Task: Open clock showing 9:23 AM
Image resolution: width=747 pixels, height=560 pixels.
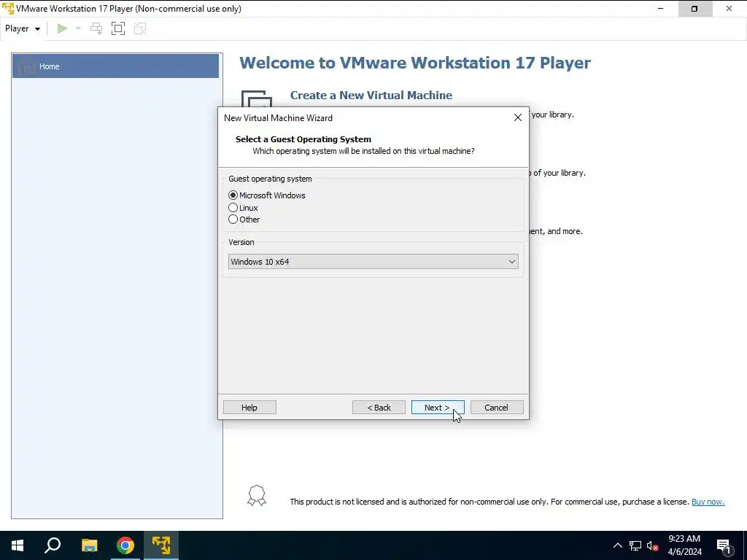Action: (684, 545)
